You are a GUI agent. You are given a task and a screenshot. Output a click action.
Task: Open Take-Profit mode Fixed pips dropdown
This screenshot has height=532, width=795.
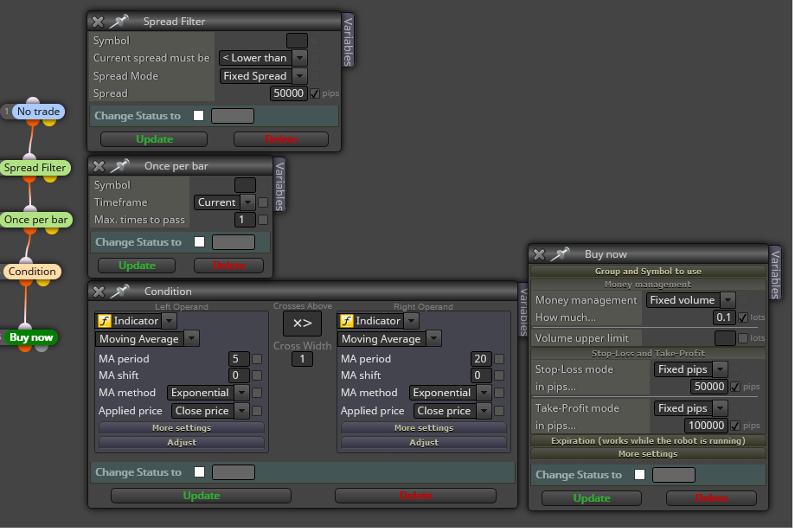click(691, 409)
